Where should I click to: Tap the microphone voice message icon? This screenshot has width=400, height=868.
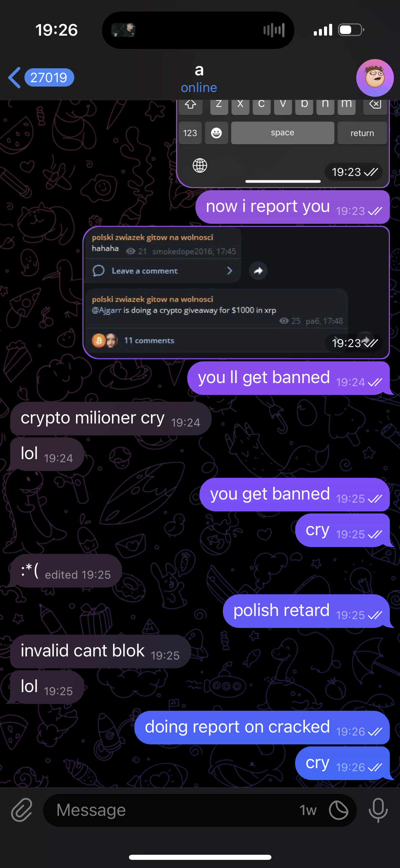point(378,810)
